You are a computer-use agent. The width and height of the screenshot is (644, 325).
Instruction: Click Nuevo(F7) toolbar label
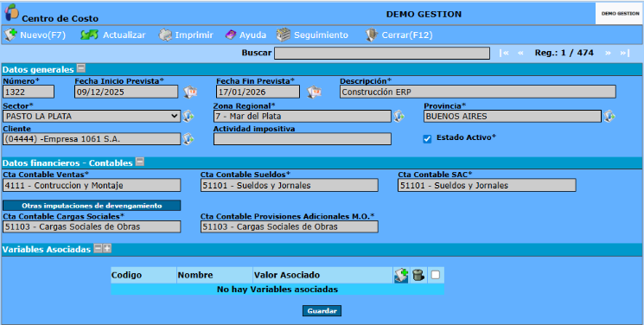click(x=42, y=35)
